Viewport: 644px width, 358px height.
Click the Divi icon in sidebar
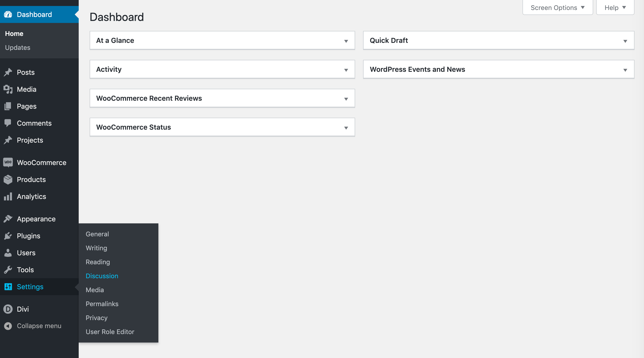coord(7,309)
